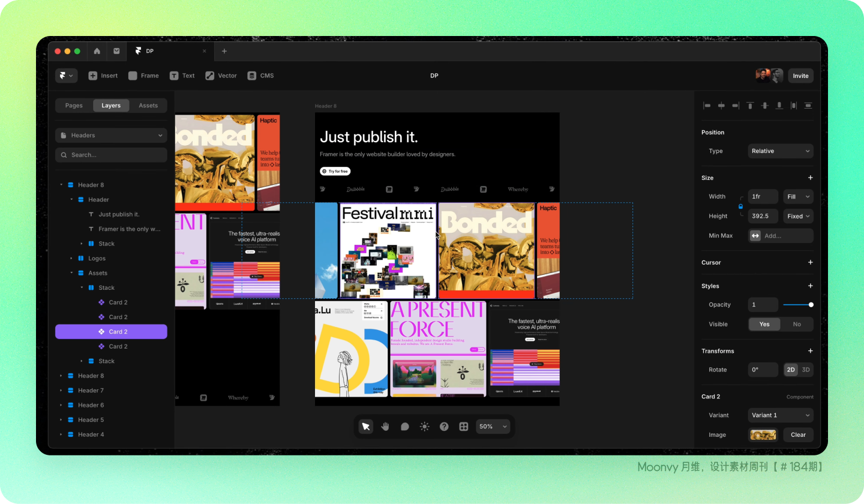Switch Rotate mode to 3D
Screen dimensions: 864x504
(x=806, y=370)
